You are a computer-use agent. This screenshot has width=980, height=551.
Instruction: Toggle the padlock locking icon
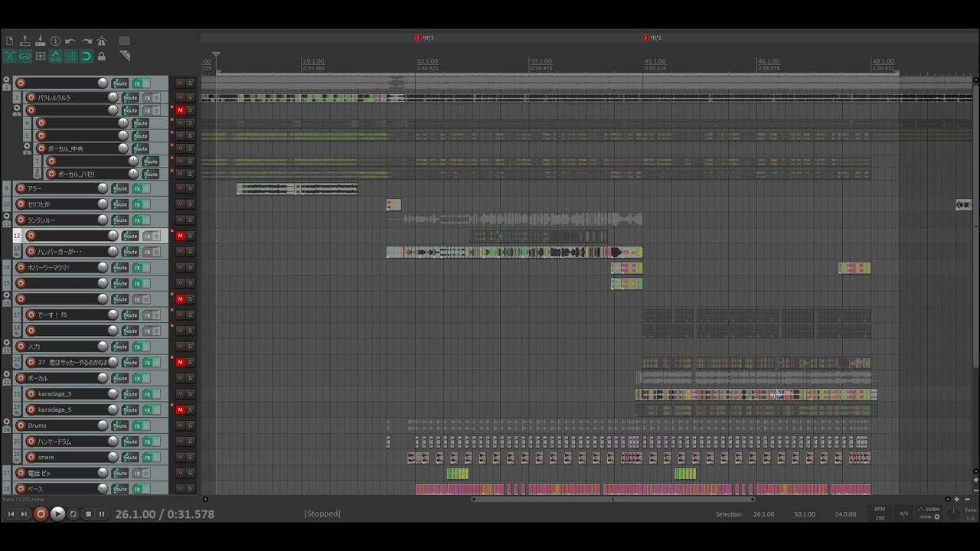tap(101, 57)
